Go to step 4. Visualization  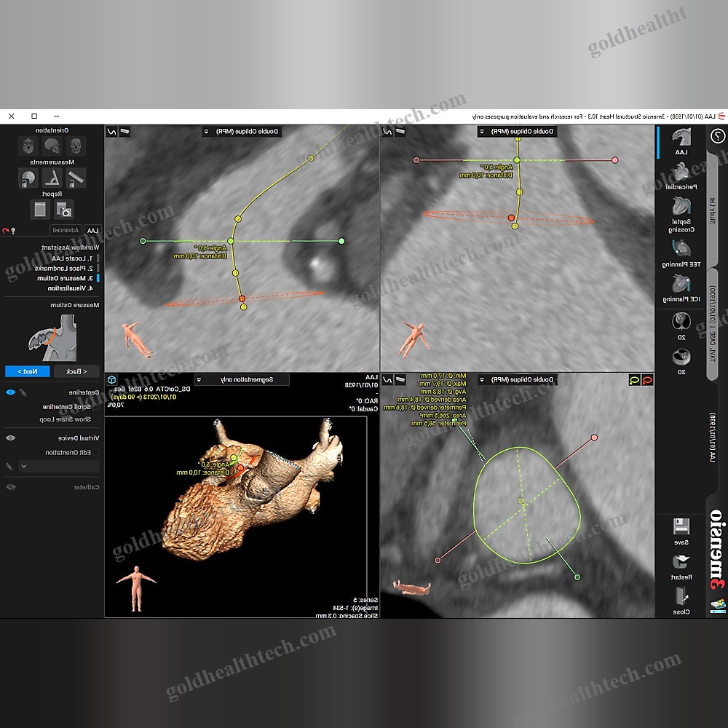pyautogui.click(x=71, y=288)
